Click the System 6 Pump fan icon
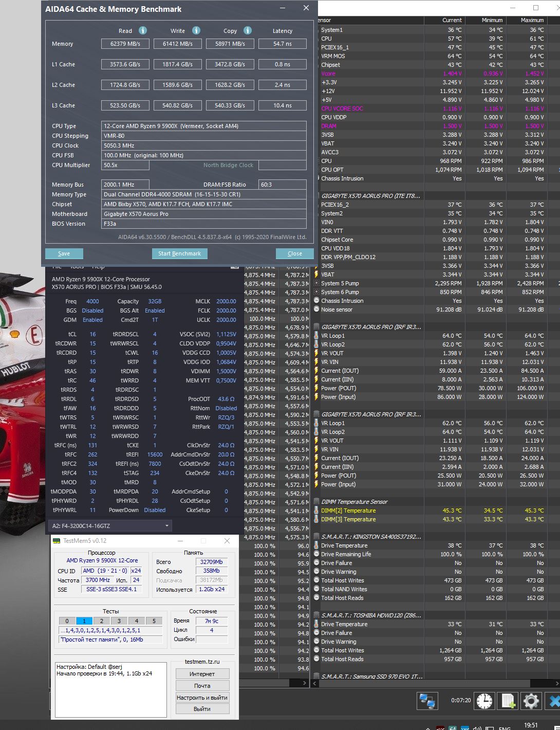Image resolution: width=560 pixels, height=730 pixels. 316,292
